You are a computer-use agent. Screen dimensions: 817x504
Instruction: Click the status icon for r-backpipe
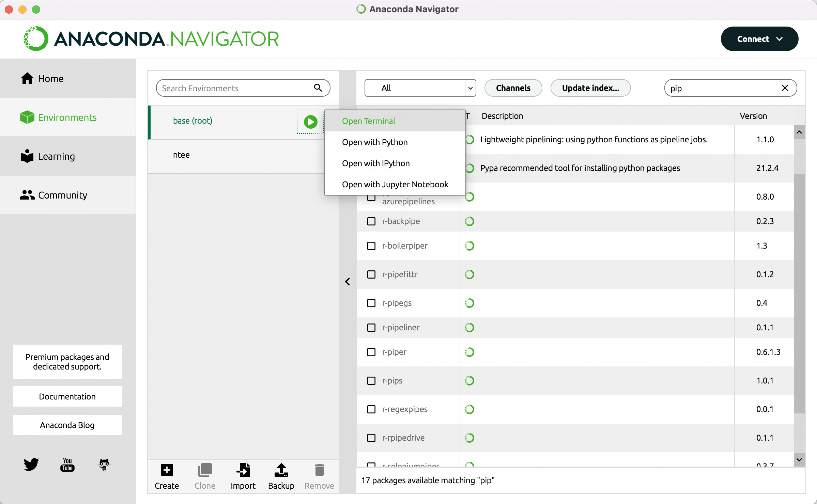click(x=469, y=221)
